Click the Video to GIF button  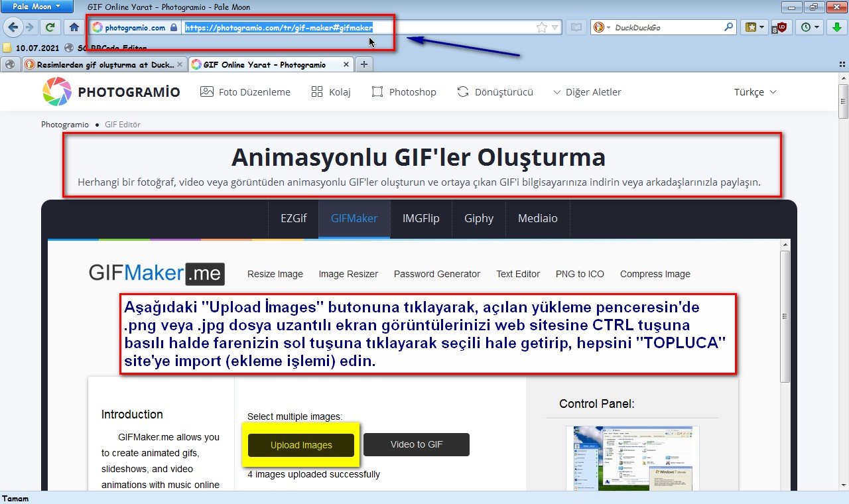417,444
